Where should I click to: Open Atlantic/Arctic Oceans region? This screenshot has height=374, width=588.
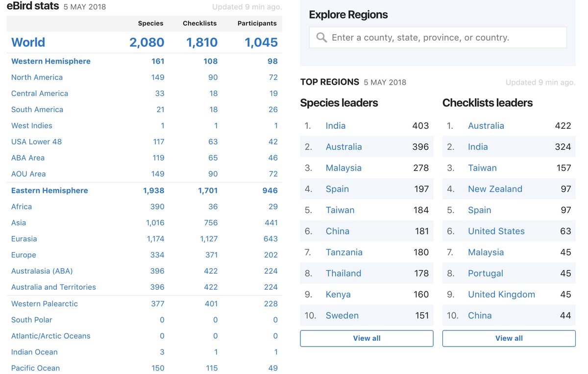[x=51, y=336]
